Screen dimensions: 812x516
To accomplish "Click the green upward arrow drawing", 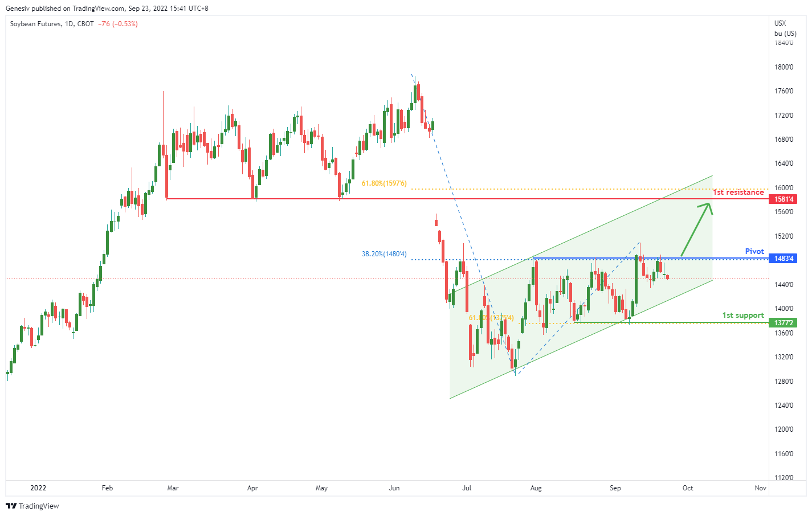I will tap(697, 230).
